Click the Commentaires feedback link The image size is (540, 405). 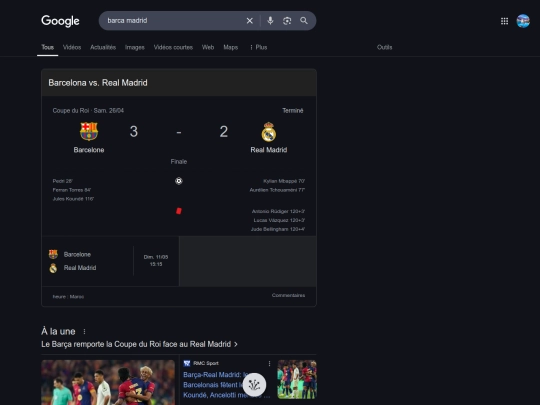[x=288, y=295]
